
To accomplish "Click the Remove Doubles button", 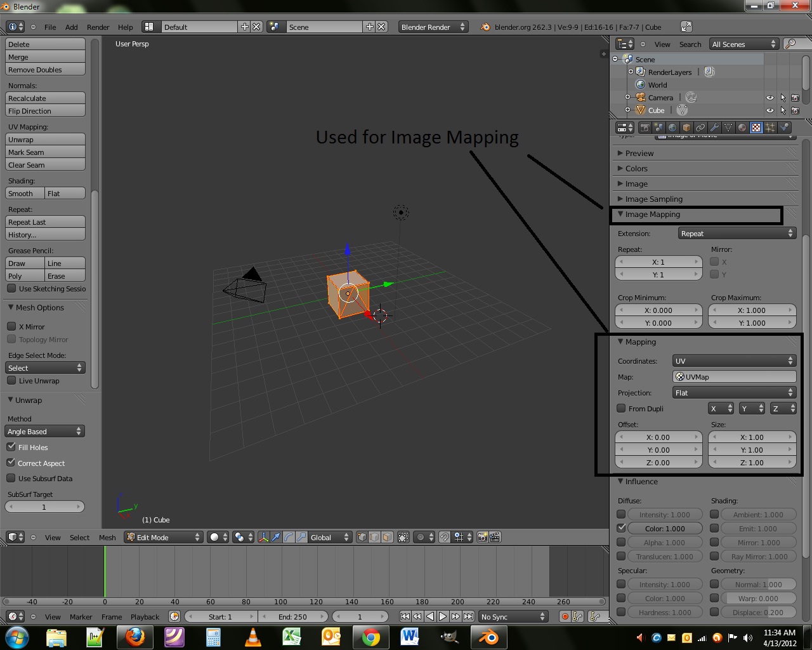I will [45, 70].
